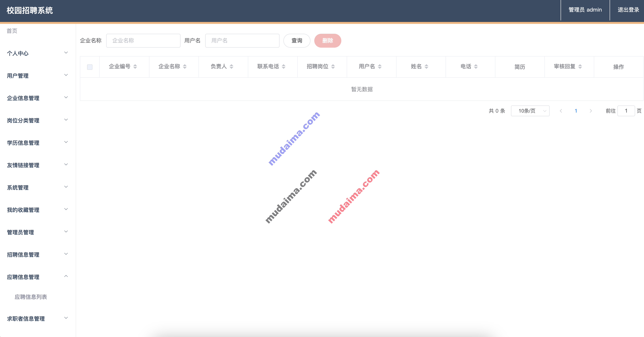644x337 pixels.
Task: Open the 10条/页 page size dropdown
Action: (530, 111)
